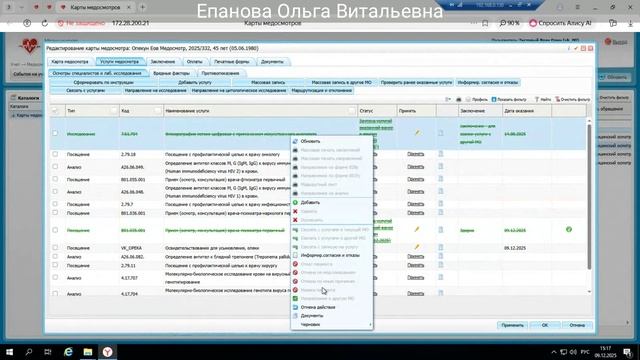Click the green plus icon beside 'Добавить'

pos(295,202)
